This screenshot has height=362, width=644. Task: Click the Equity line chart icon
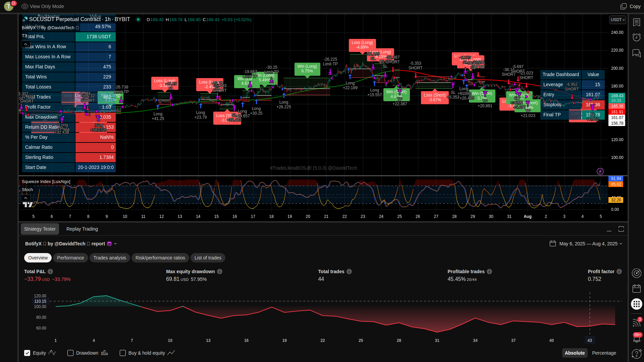52,353
